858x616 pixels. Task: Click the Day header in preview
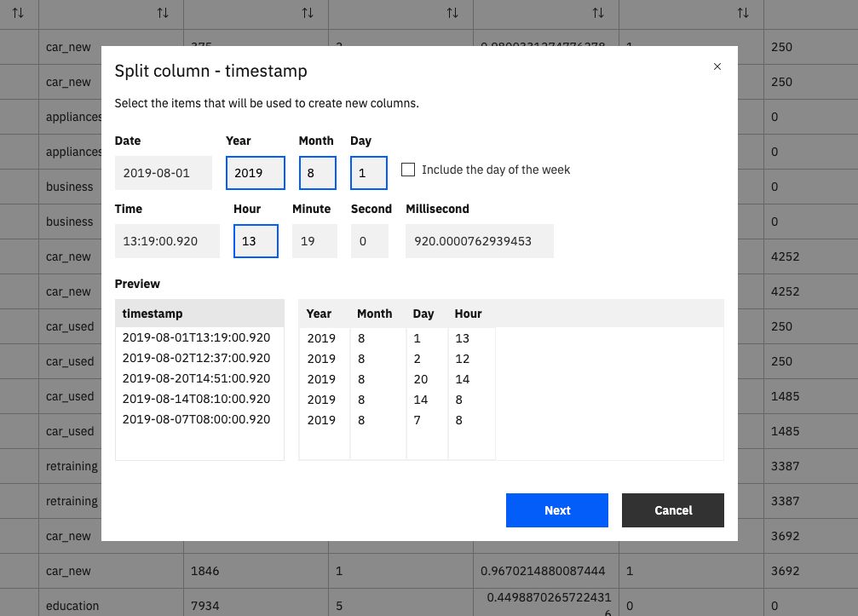pos(423,314)
